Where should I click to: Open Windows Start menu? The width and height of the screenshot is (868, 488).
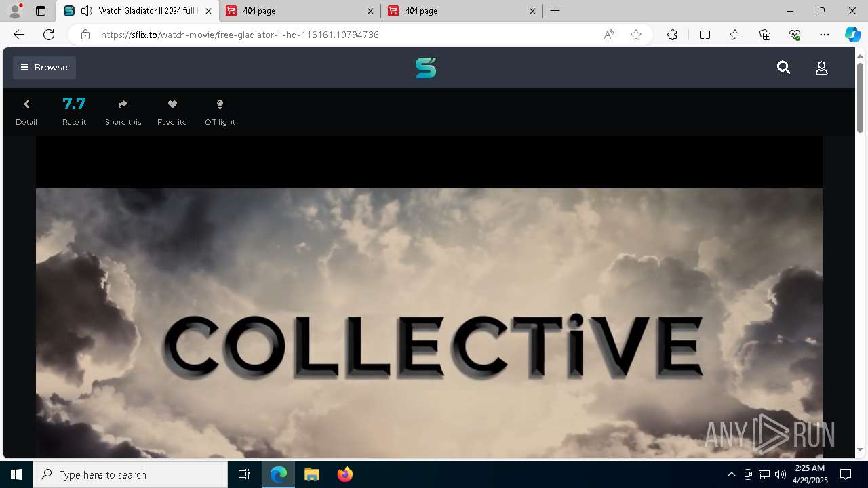16,474
